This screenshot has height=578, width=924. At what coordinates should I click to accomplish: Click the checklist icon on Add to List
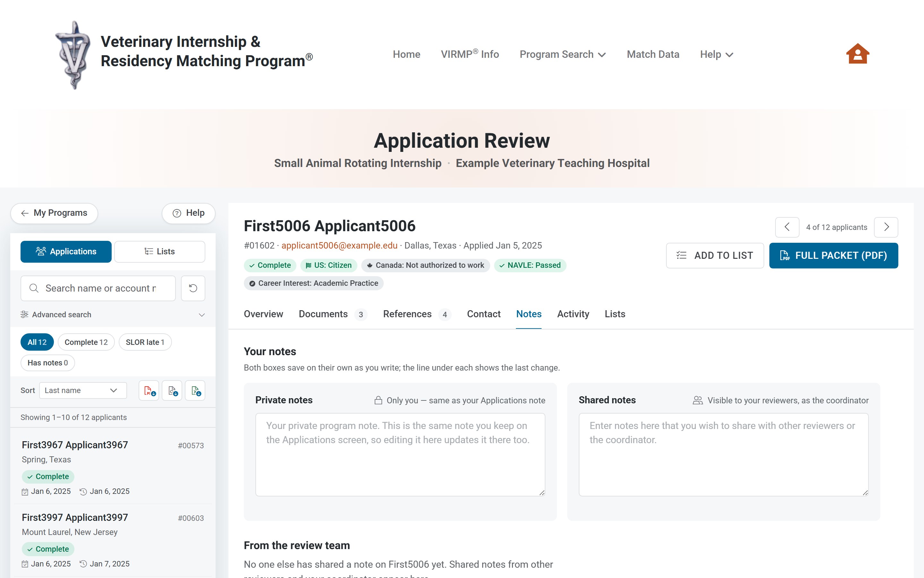(681, 255)
